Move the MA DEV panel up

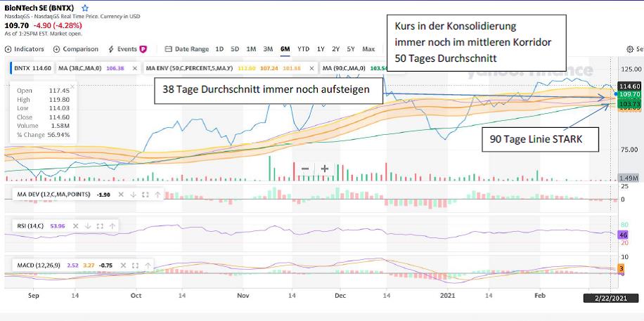tap(157, 195)
